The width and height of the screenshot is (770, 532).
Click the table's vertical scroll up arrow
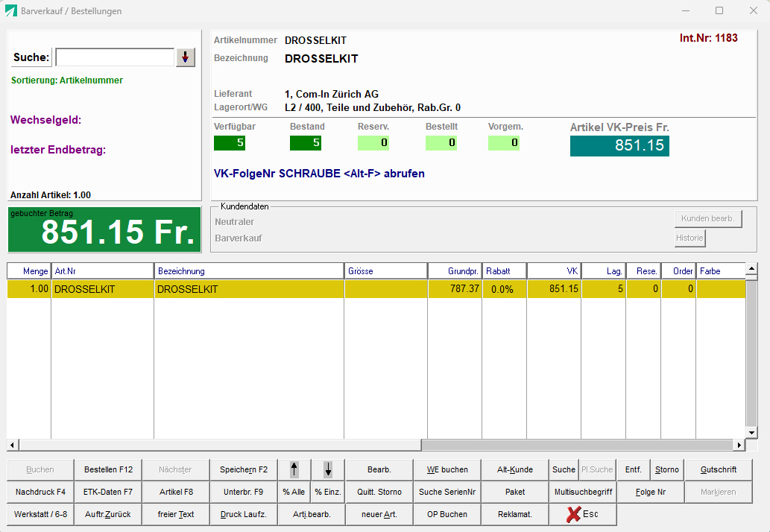(x=751, y=268)
